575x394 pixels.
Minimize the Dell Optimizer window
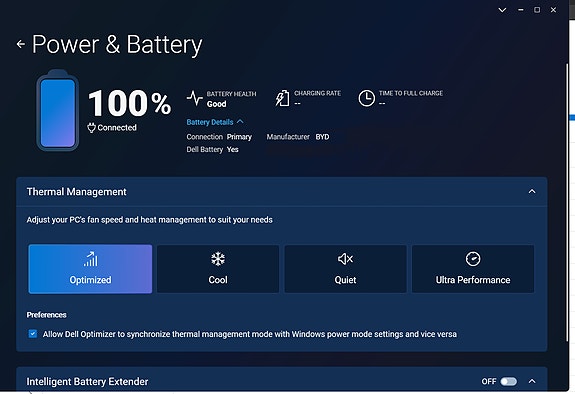(520, 10)
